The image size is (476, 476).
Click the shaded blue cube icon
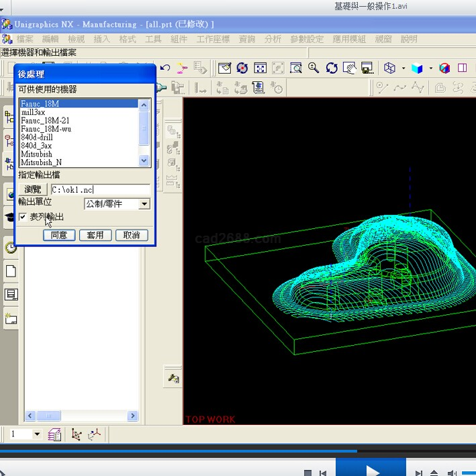point(417,68)
